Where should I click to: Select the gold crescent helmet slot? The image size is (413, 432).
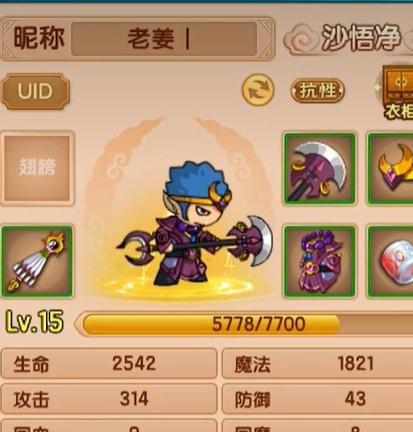coord(390,168)
